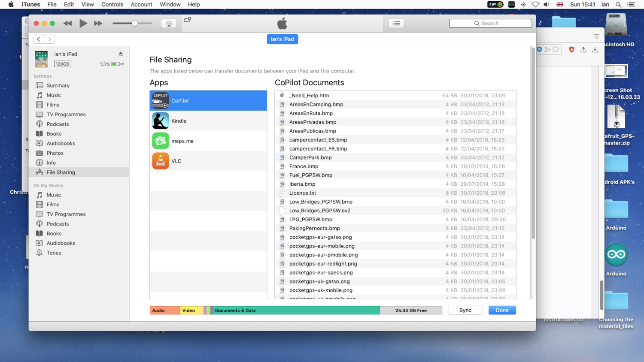644x362 pixels.
Task: Click the volume icon in menu bar
Action: [x=547, y=4]
